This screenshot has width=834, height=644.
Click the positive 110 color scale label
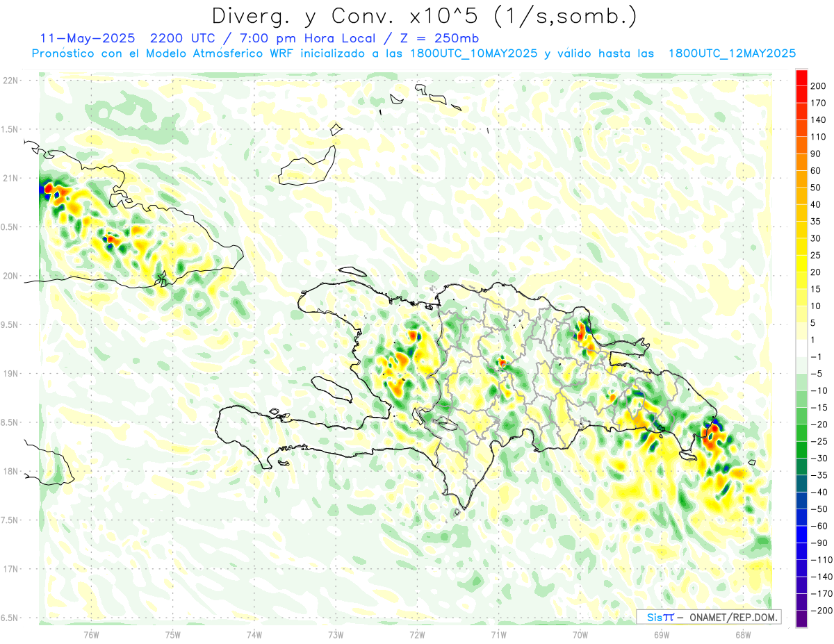point(819,137)
